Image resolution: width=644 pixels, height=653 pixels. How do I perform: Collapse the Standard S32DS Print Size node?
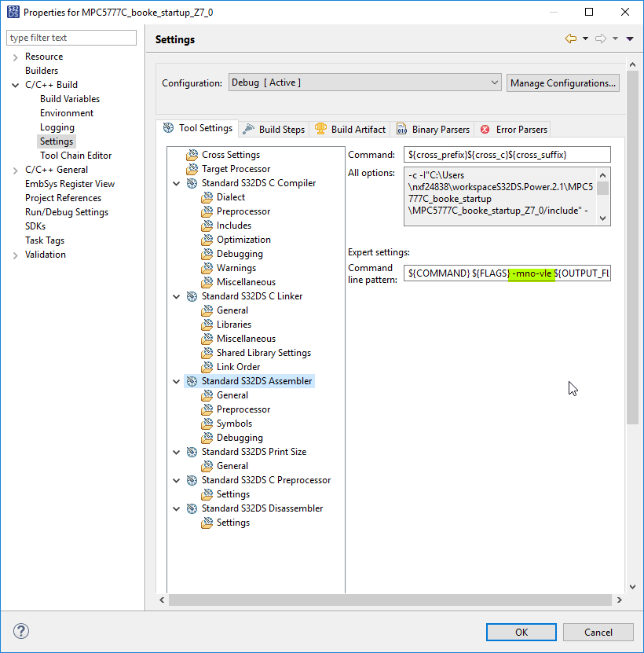[177, 453]
